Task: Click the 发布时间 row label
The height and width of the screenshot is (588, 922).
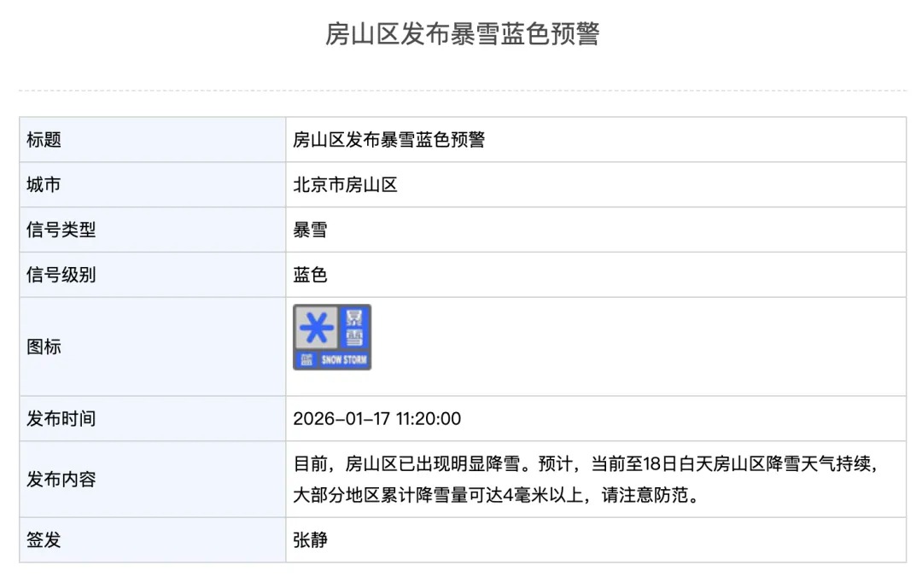Action: 61,419
